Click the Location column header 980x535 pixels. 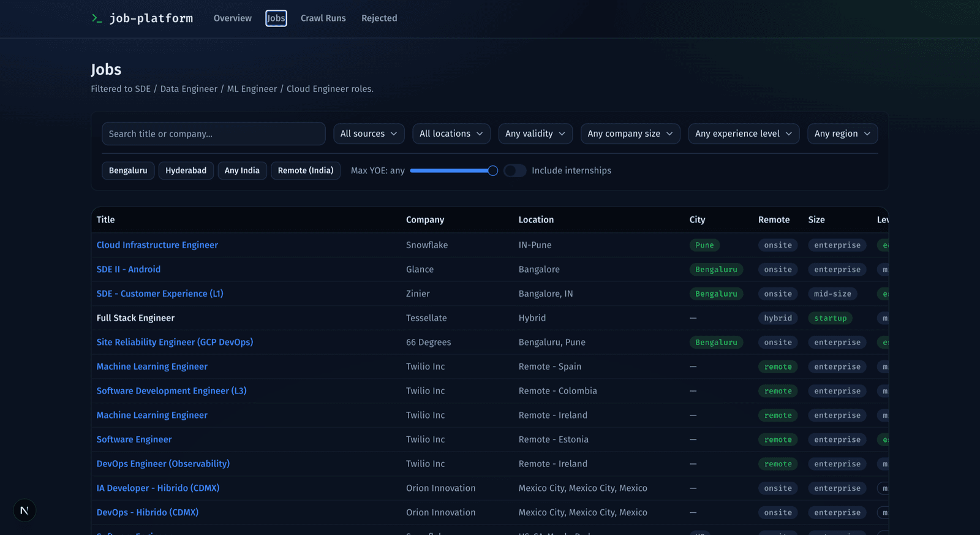click(536, 219)
